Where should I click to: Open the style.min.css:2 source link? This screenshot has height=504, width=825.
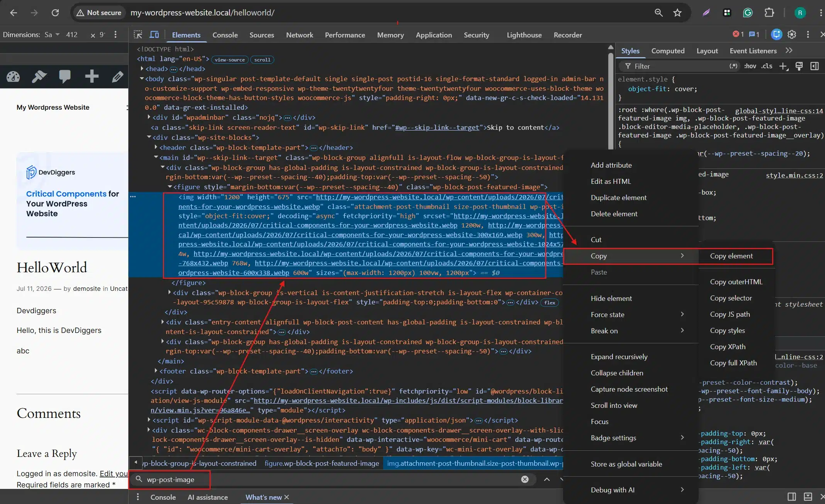pos(794,175)
